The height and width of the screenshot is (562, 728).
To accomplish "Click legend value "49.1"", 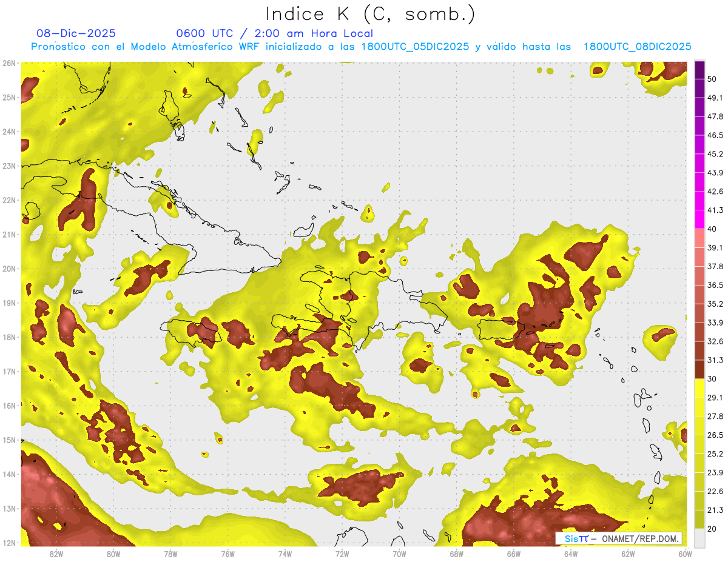I will (x=715, y=98).
